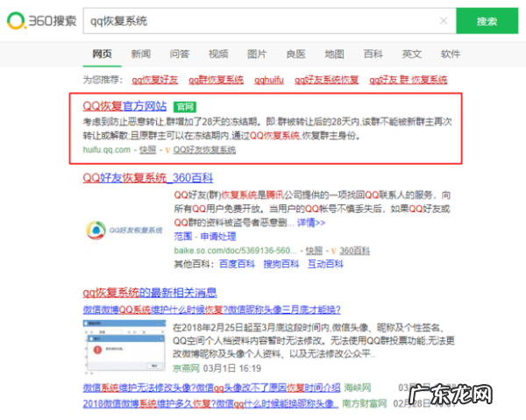Click the 360搜索 logo
The width and height of the screenshot is (526, 420).
click(x=41, y=21)
